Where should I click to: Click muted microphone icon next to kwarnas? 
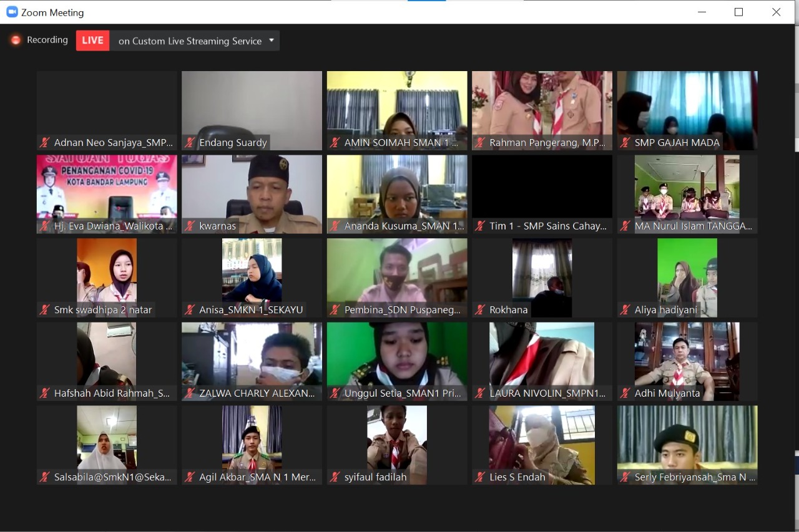point(190,226)
